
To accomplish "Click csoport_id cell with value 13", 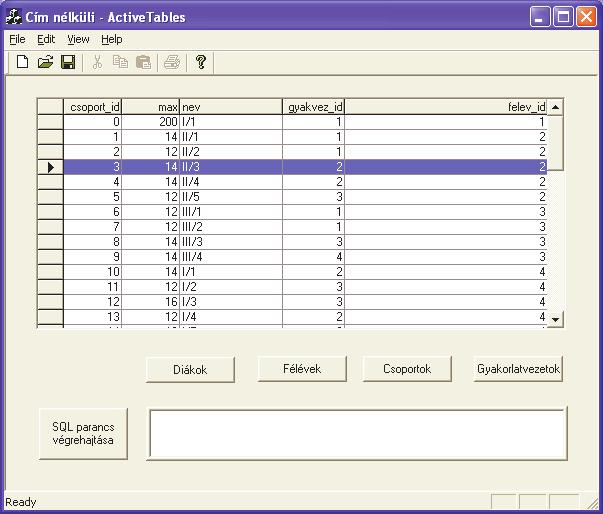I will [93, 317].
